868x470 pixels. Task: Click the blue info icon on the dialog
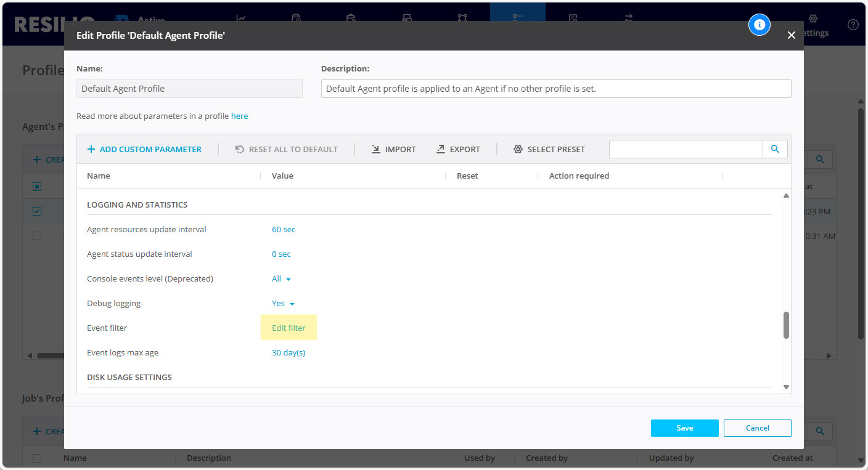759,25
